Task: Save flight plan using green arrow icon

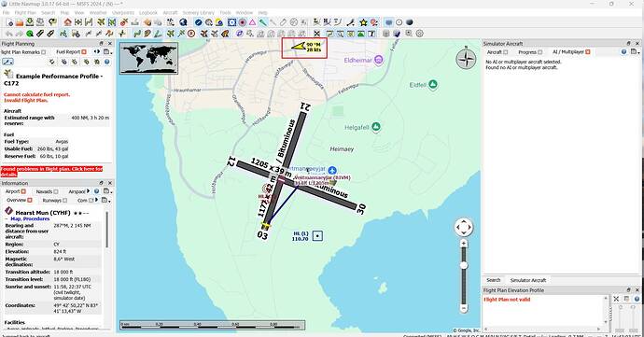Action: click(x=30, y=22)
